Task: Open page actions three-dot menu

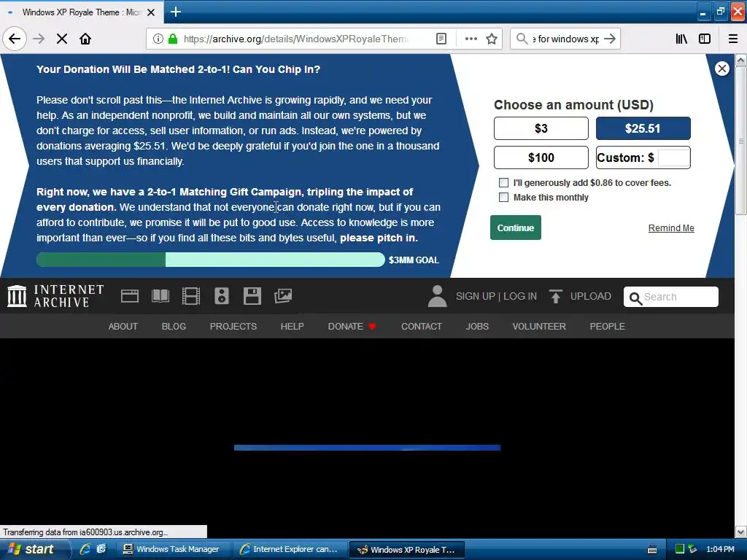Action: [x=471, y=39]
